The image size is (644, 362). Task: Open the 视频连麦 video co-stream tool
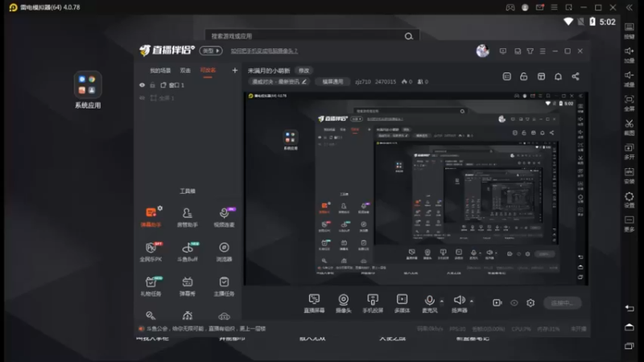click(224, 217)
